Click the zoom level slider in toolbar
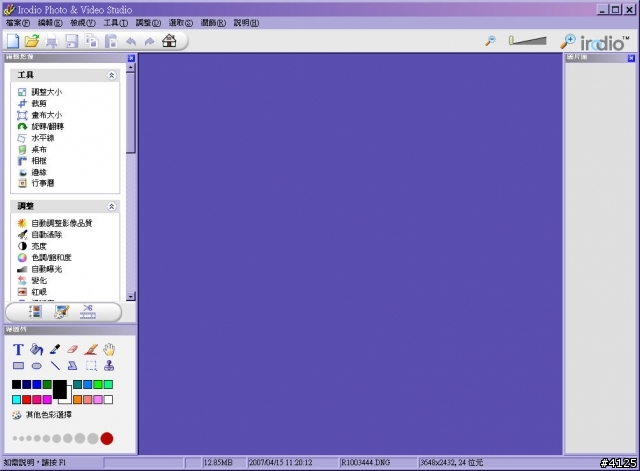640x471 pixels. click(527, 40)
